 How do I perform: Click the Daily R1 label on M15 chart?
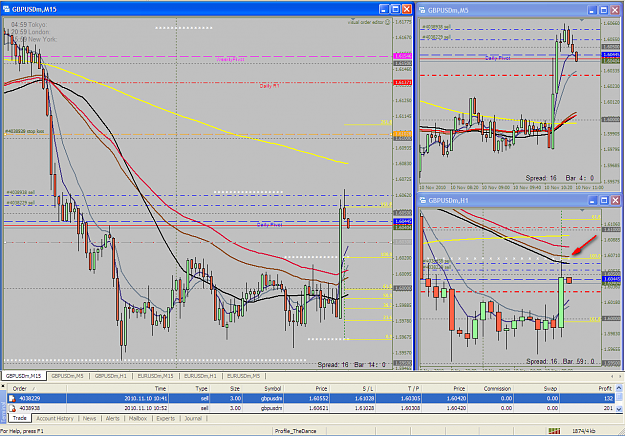coord(269,86)
